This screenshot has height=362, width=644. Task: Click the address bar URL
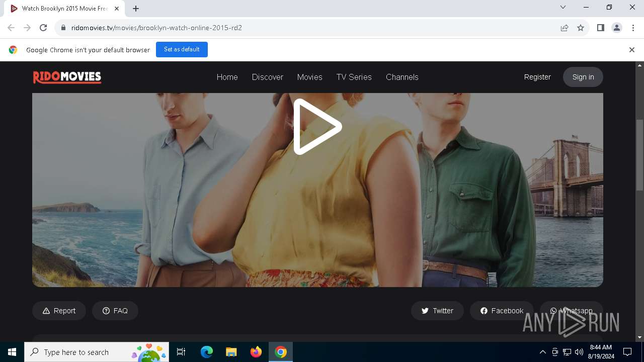[x=156, y=28]
